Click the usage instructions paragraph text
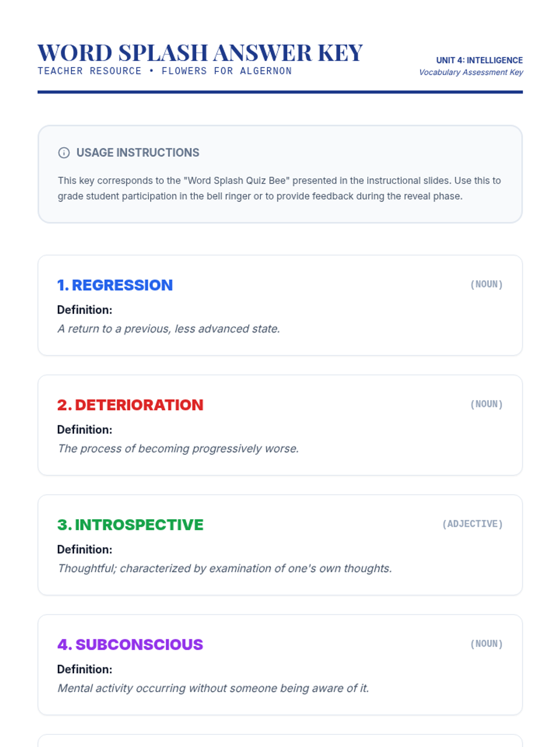 pyautogui.click(x=279, y=188)
